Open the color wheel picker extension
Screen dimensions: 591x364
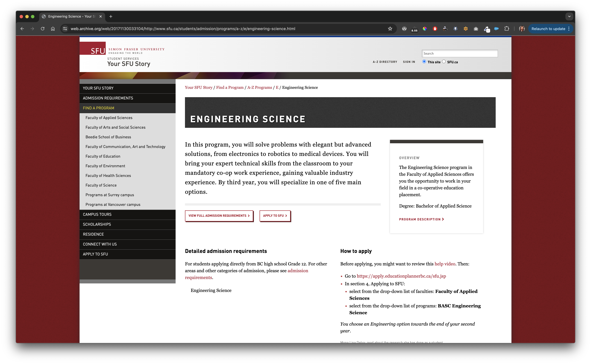tap(425, 29)
